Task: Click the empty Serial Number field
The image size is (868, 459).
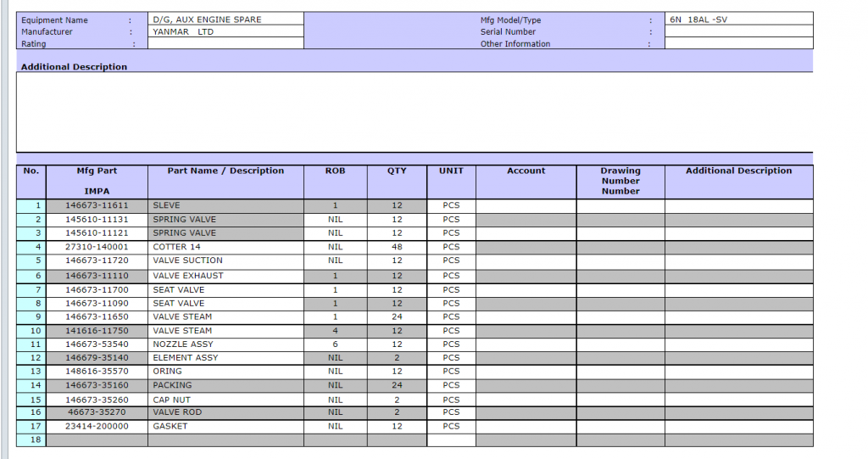Action: [x=737, y=31]
